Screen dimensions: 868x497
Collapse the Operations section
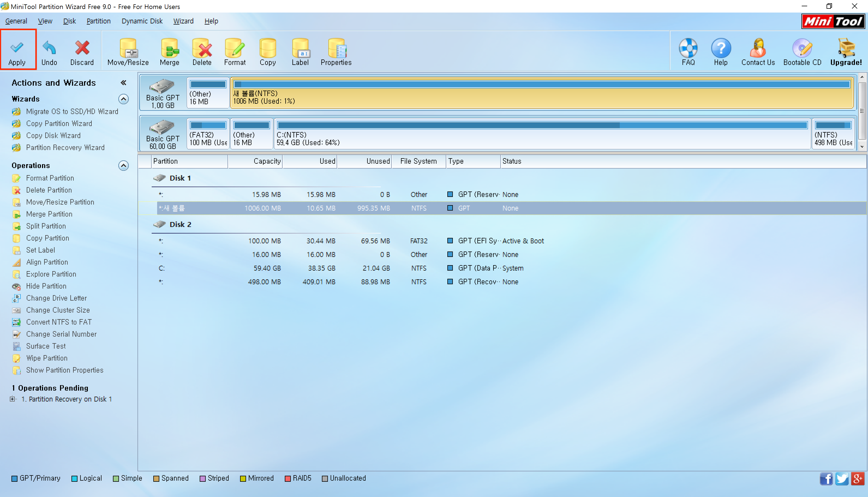(123, 166)
